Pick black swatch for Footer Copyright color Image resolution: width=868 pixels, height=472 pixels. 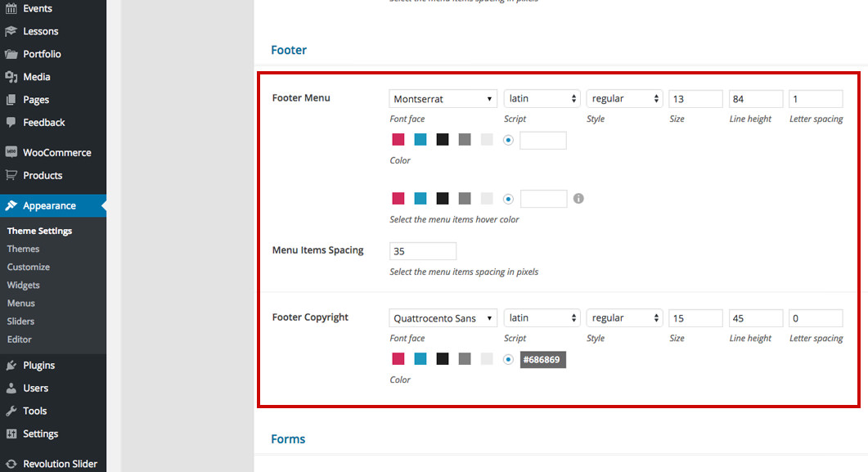[x=443, y=359]
